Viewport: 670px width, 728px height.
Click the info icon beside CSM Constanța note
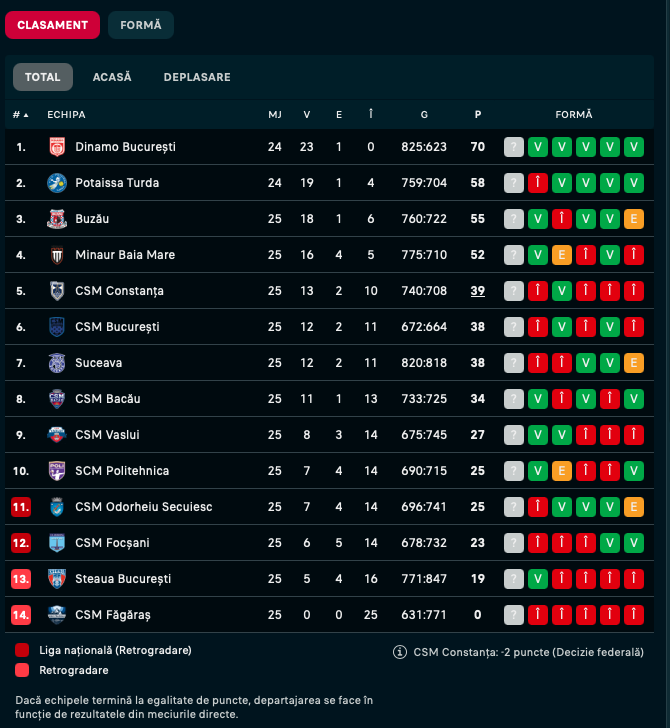[x=400, y=652]
